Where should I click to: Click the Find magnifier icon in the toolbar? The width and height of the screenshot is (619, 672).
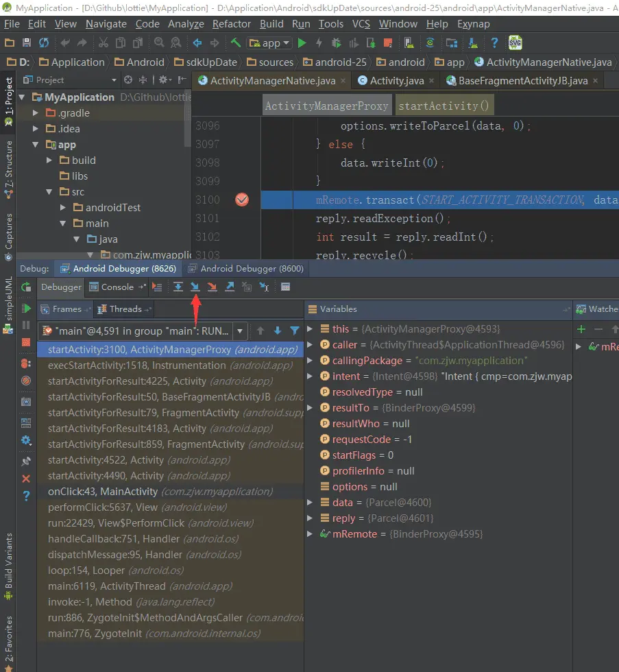[x=159, y=43]
